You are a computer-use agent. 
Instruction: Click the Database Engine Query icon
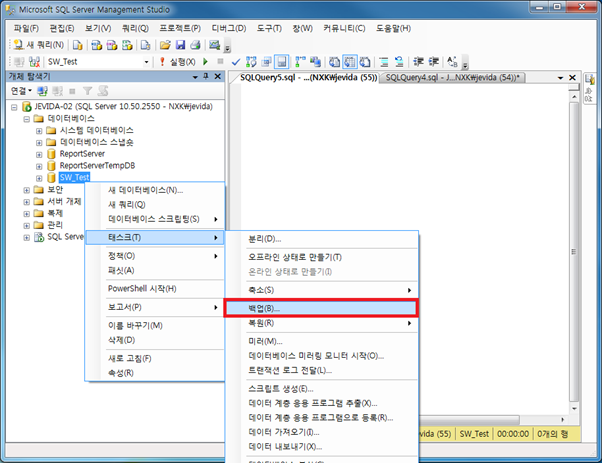coord(78,45)
